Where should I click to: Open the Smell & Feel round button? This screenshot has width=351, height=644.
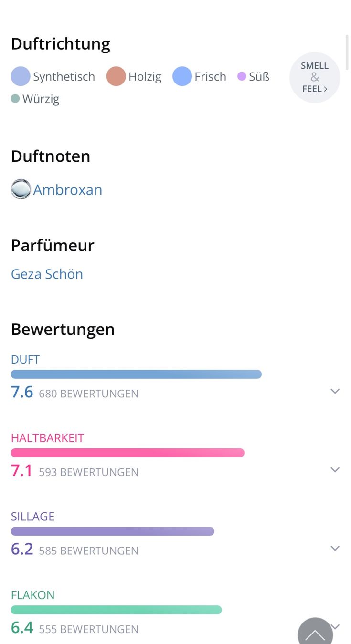click(315, 77)
